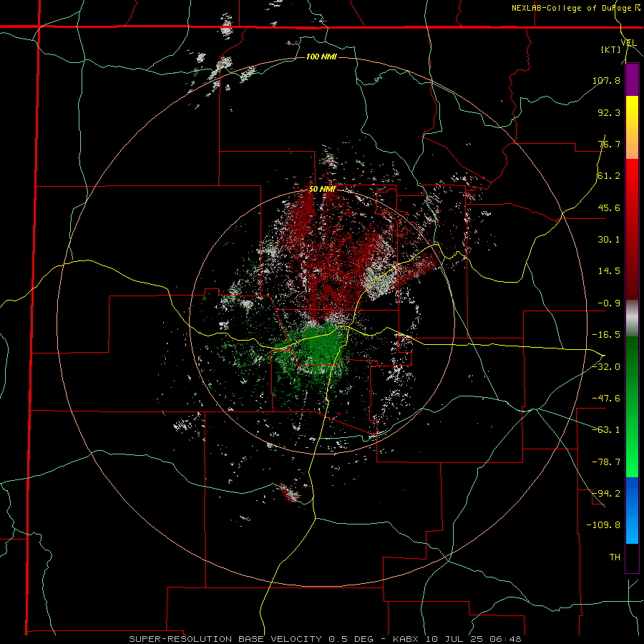
Task: Click the blue segment of the color bar
Action: coord(632,510)
